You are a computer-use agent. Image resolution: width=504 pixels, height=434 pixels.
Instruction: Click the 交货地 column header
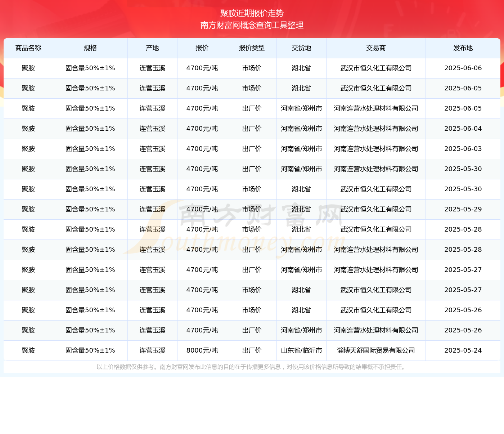(x=301, y=48)
